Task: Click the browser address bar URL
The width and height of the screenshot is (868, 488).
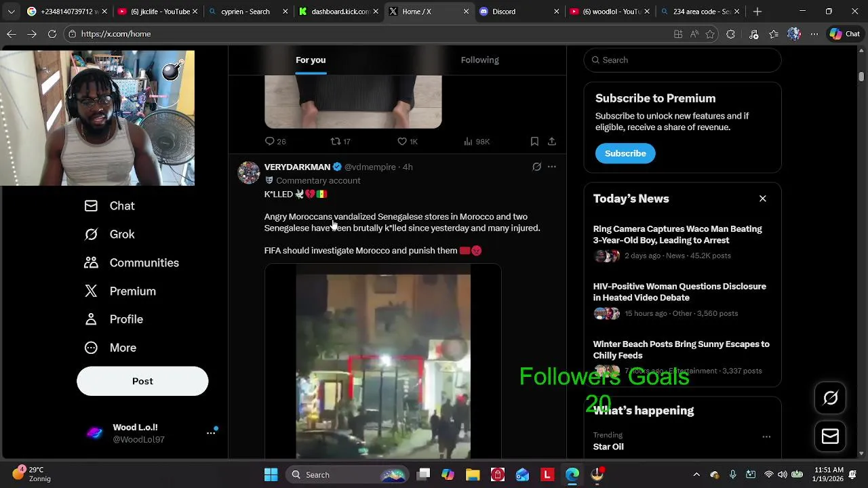Action: pos(116,34)
